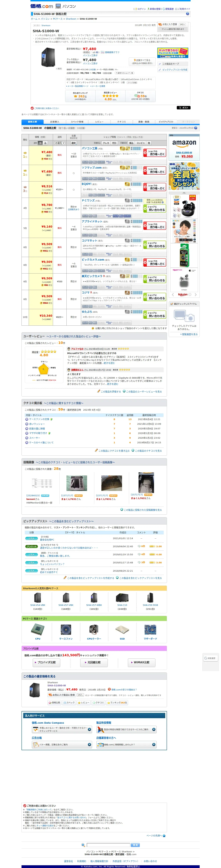The height and width of the screenshot is (868, 221).
Task: Toggle the 込 shipping-included price option
Action: click(x=45, y=143)
